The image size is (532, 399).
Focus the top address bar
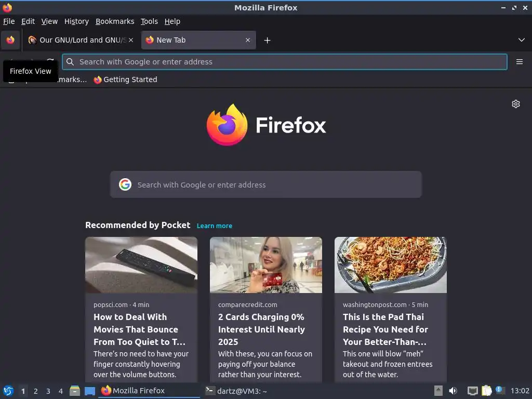(285, 62)
